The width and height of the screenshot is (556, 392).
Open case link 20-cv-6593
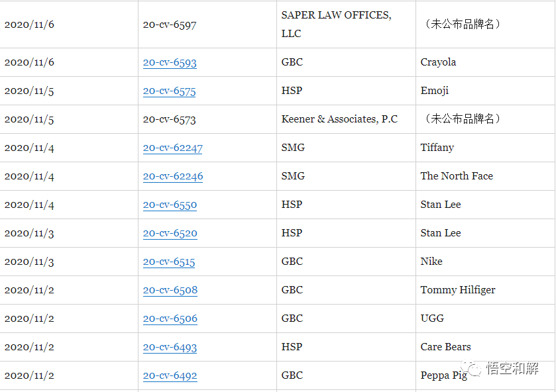[x=170, y=62]
